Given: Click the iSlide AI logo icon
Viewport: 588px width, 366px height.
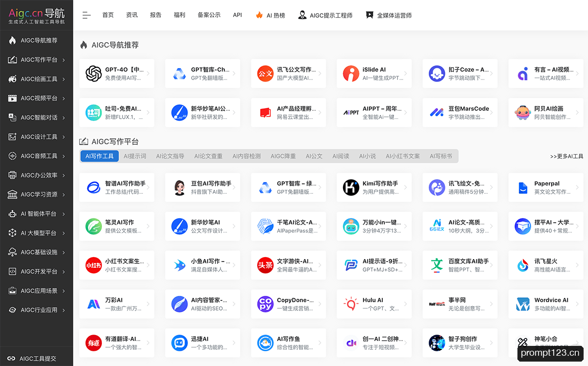Looking at the screenshot, I should pos(351,74).
